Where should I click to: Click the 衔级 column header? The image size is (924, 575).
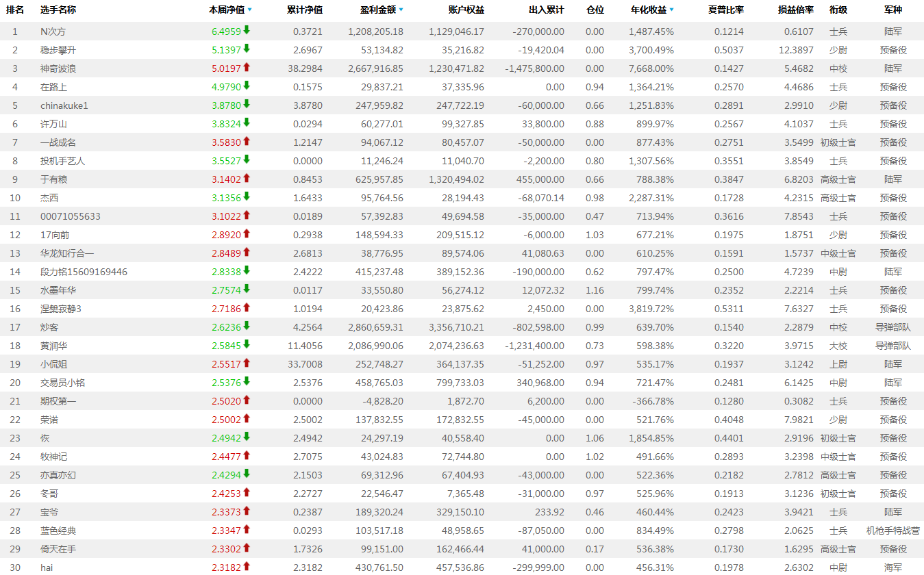click(x=838, y=10)
